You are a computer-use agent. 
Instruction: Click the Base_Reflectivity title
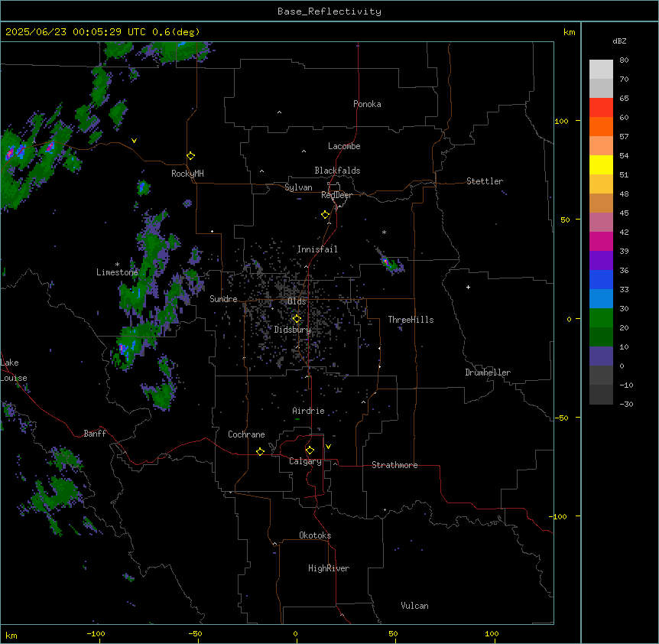pos(329,11)
